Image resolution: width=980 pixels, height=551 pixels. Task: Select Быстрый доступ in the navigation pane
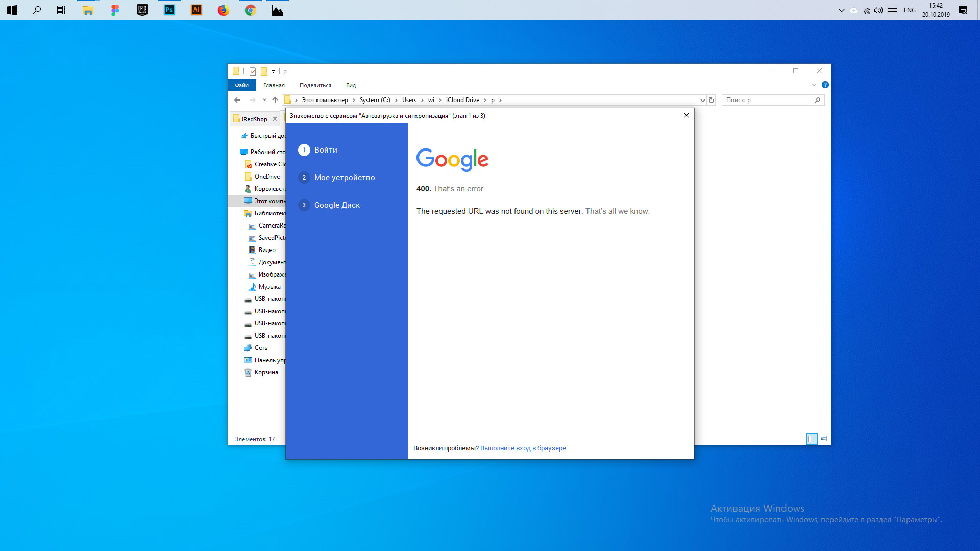click(x=263, y=136)
